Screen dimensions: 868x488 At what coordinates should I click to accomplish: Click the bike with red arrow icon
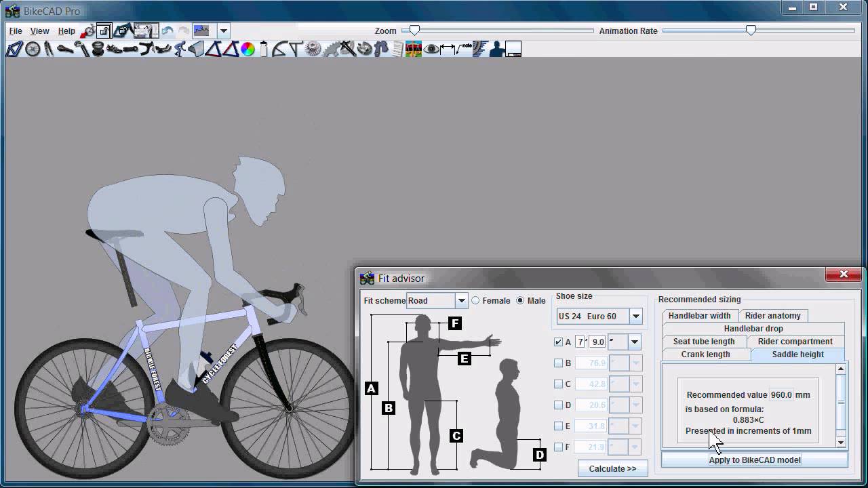click(x=87, y=30)
